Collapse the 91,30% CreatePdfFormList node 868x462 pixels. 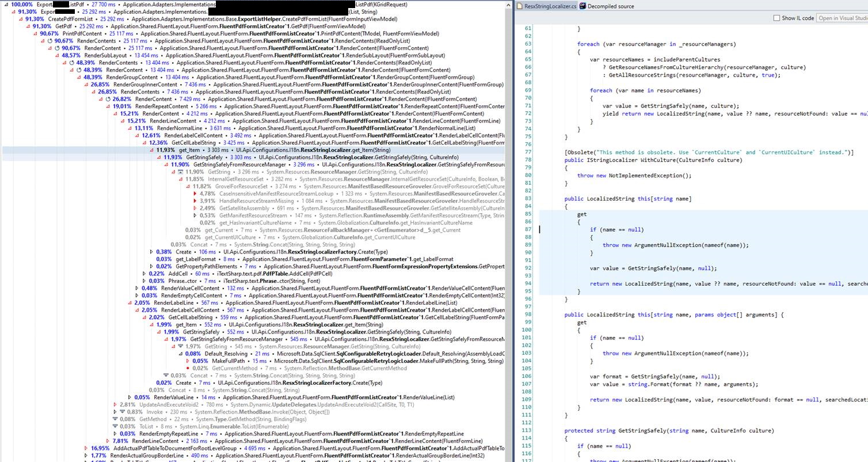(x=21, y=19)
